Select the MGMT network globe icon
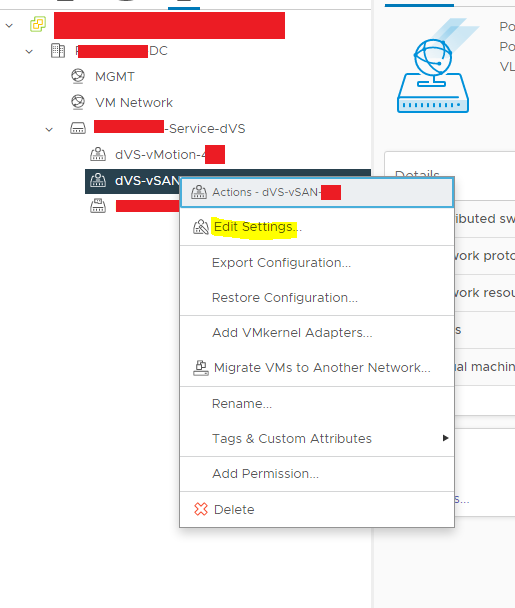515x608 pixels. (x=78, y=76)
